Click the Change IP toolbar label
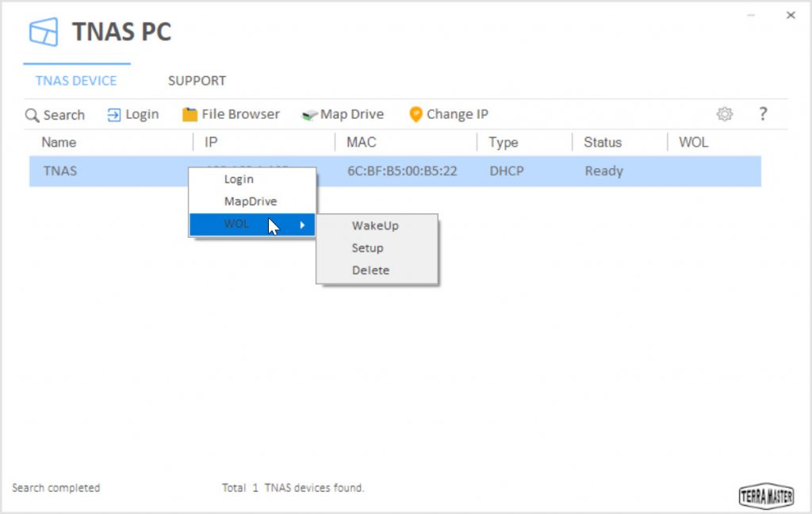The image size is (812, 514). point(458,114)
